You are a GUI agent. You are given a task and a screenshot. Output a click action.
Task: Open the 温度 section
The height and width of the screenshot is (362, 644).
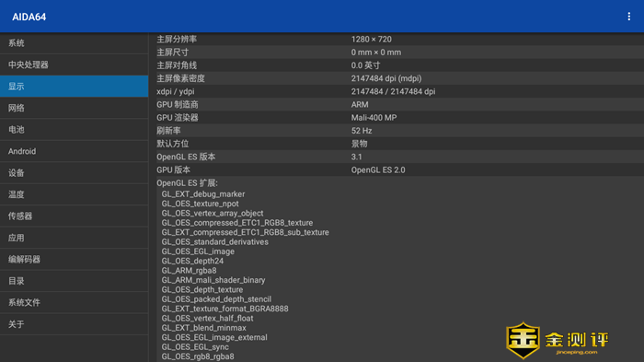[x=74, y=194]
